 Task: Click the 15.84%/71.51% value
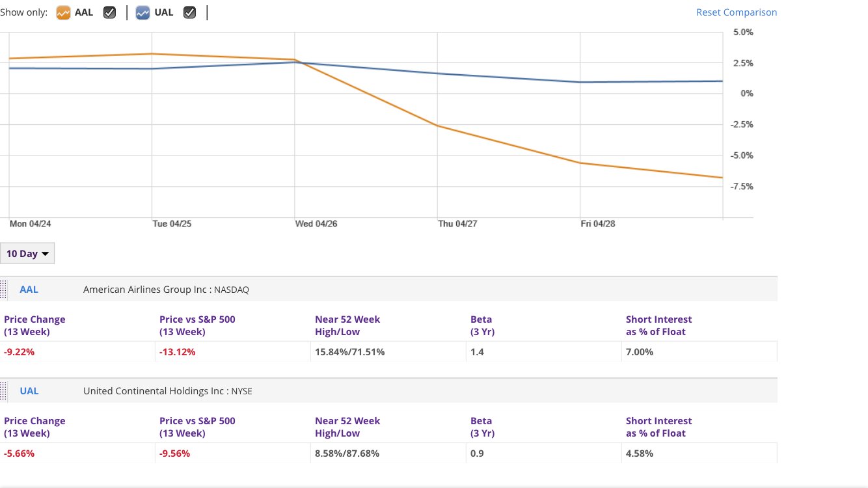click(349, 352)
